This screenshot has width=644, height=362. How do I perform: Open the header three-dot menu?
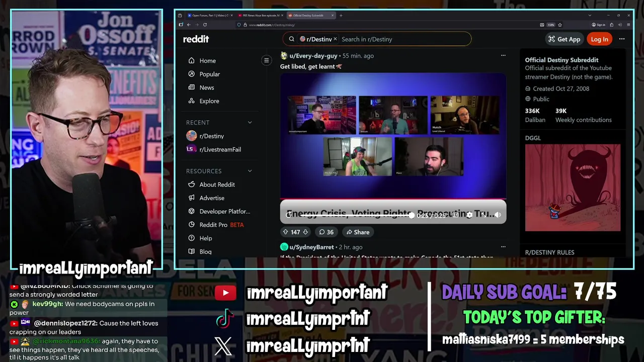pos(622,39)
